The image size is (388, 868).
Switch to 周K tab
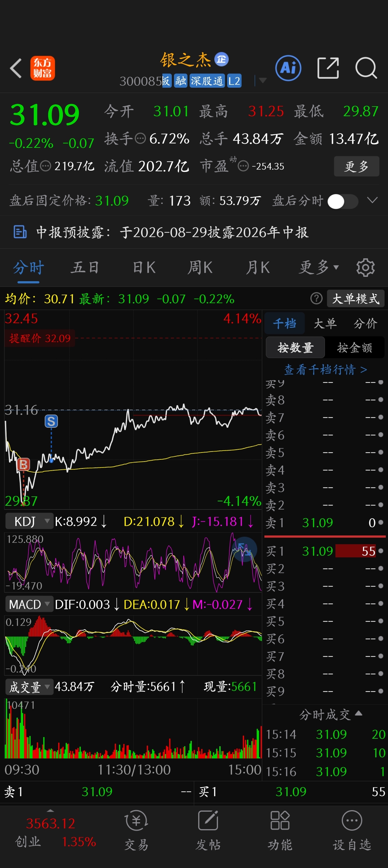(200, 267)
